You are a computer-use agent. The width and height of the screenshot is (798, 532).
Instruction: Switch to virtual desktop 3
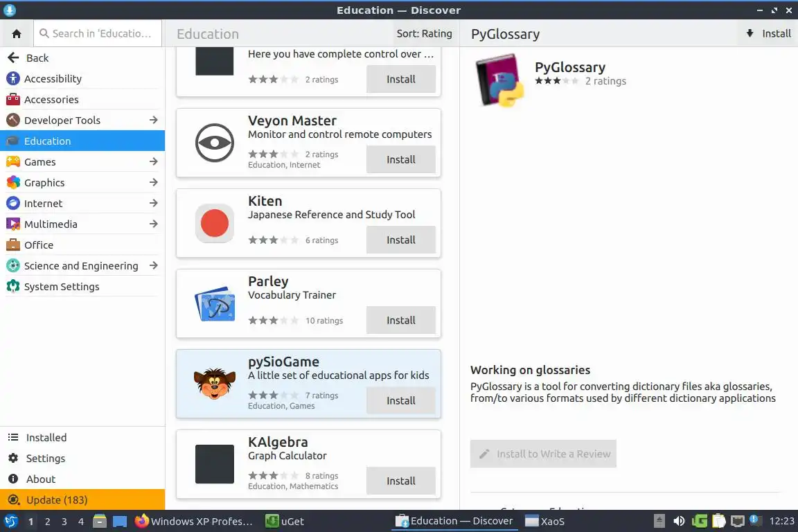click(64, 522)
